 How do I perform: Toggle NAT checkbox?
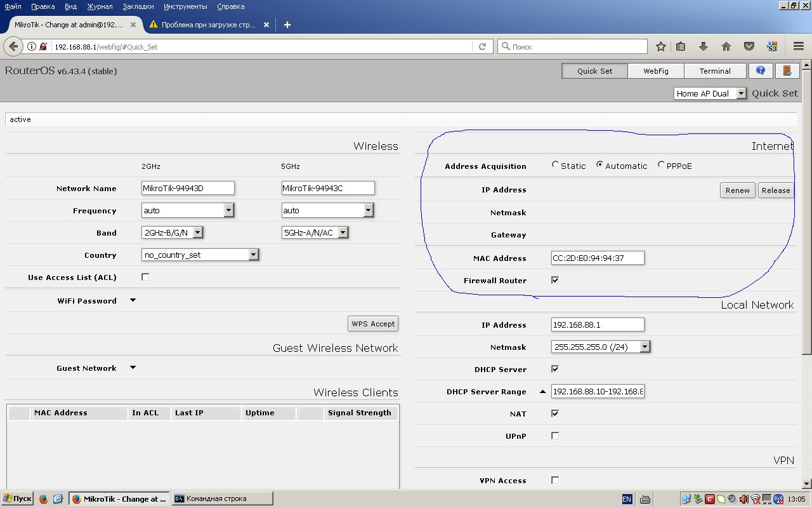click(555, 413)
